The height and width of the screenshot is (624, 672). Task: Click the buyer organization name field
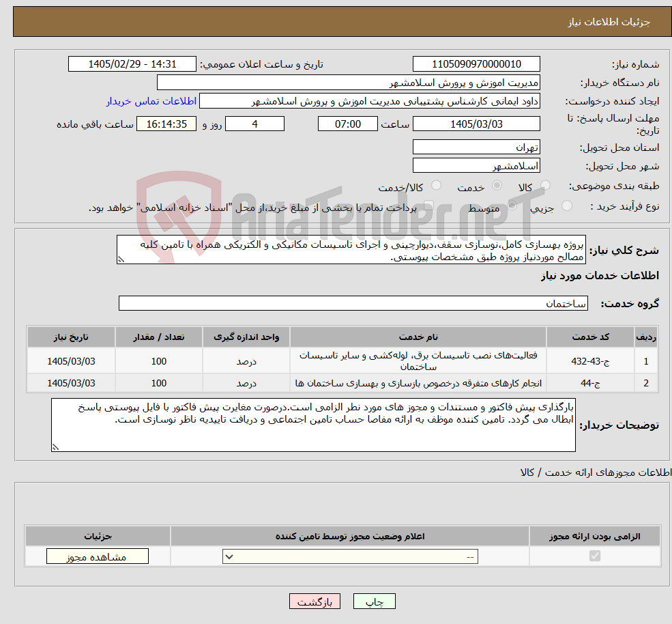pos(349,83)
